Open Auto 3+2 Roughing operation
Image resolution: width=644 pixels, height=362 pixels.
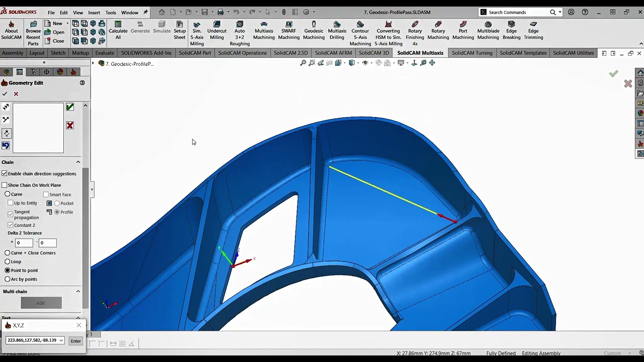239,33
